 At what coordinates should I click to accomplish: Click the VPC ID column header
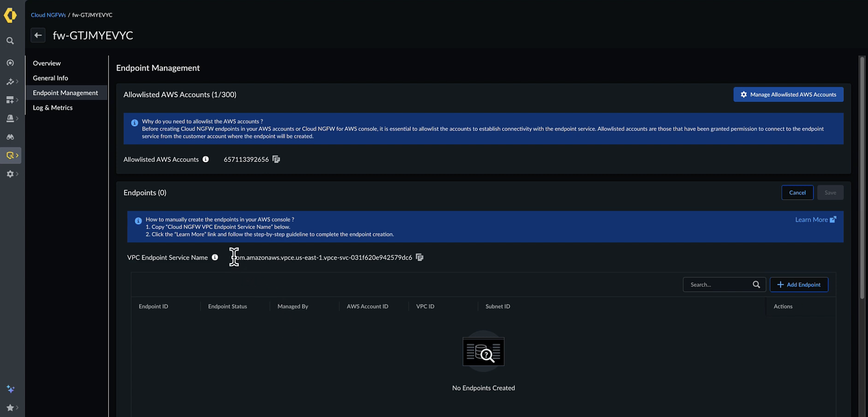(x=425, y=307)
